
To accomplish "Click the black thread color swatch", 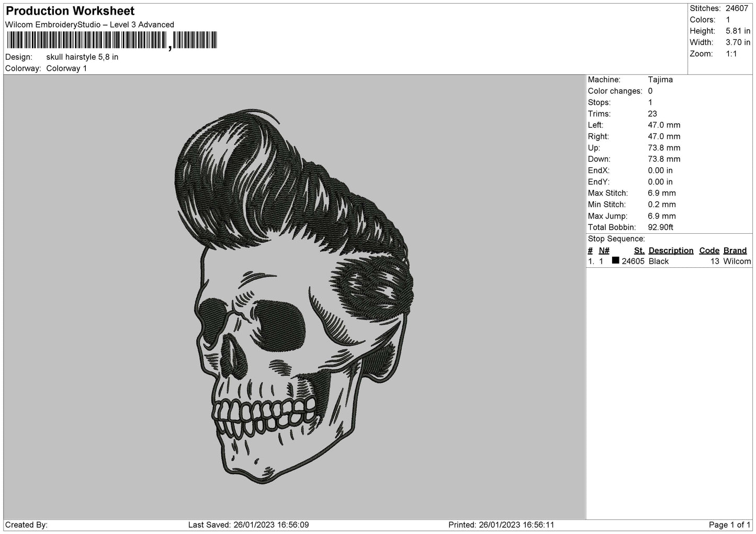I will (615, 260).
